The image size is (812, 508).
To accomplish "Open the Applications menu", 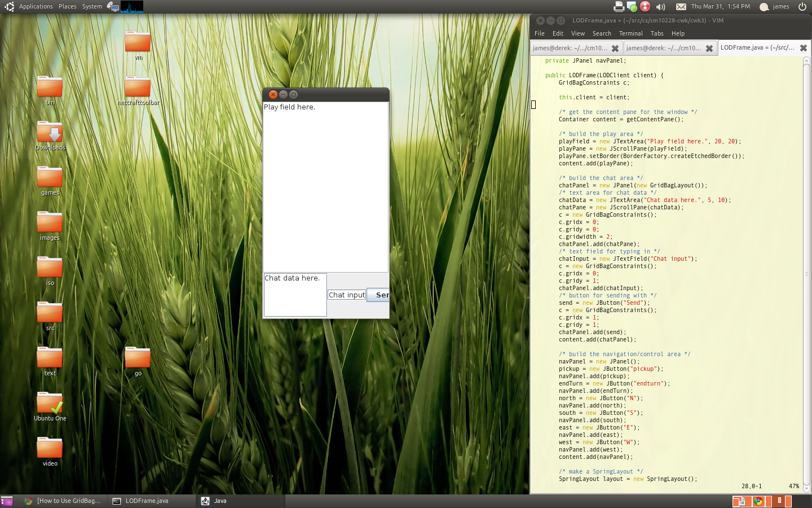I will 36,7.
